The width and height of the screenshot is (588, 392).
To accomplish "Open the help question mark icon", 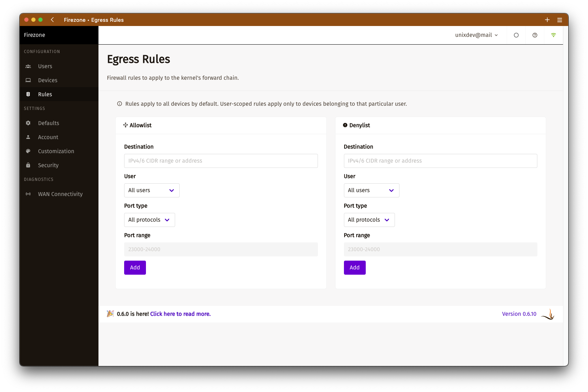I will pos(535,35).
